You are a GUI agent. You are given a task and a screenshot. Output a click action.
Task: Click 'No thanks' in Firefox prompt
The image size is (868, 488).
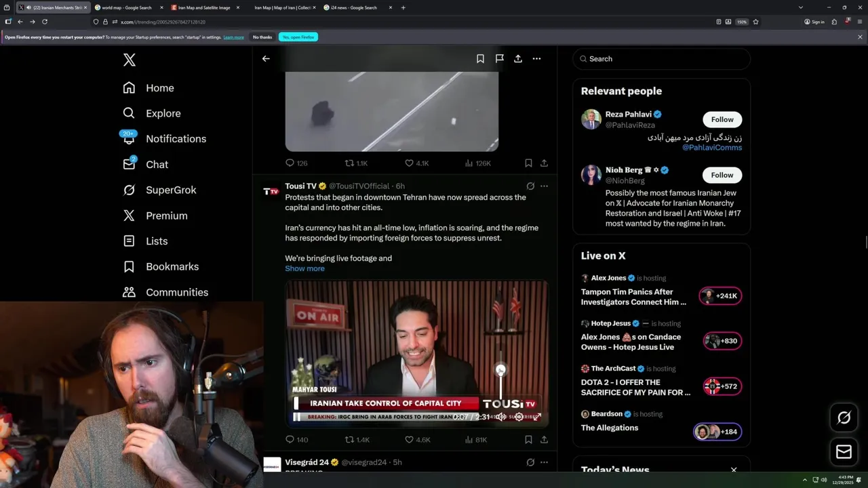point(262,37)
